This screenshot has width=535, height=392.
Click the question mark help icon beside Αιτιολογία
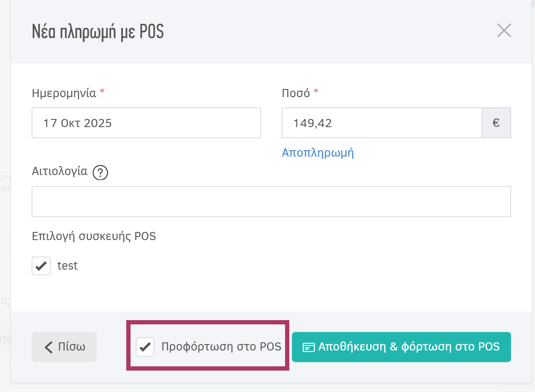[100, 172]
